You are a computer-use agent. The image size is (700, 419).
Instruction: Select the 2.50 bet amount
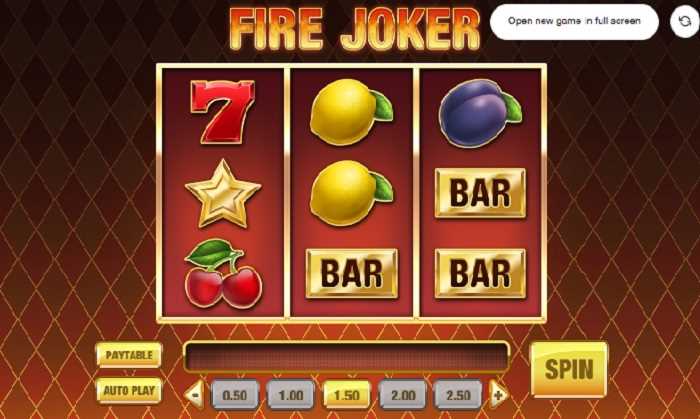click(x=458, y=395)
